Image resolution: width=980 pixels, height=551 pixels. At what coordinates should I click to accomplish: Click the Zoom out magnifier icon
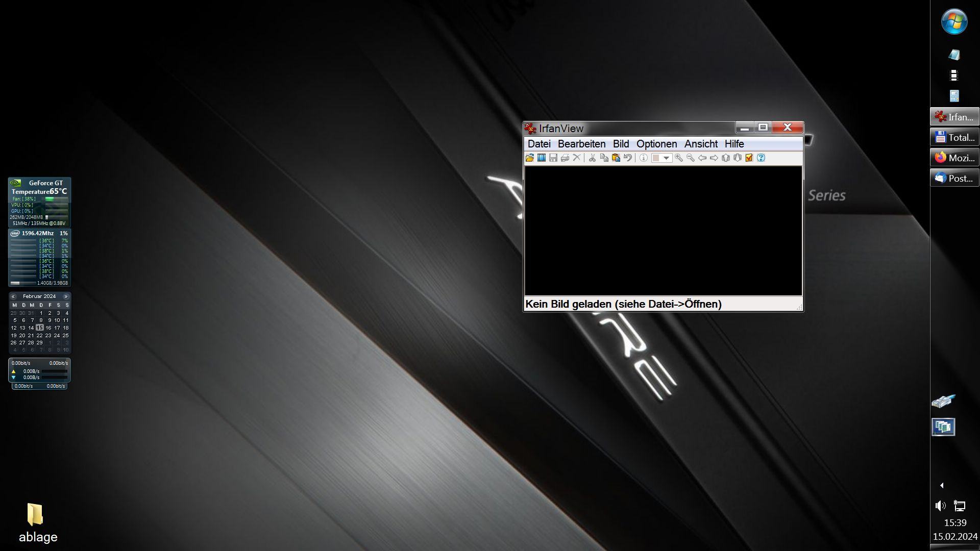[x=690, y=158]
